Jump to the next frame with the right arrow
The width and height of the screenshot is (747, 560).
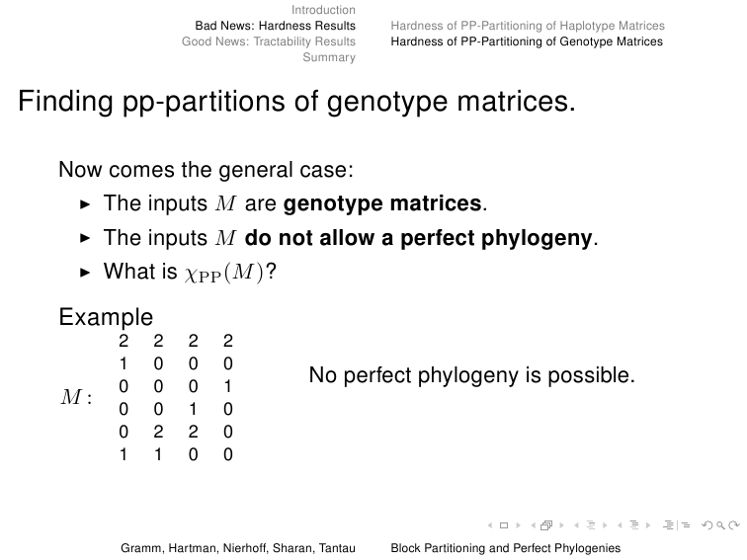tap(561, 525)
